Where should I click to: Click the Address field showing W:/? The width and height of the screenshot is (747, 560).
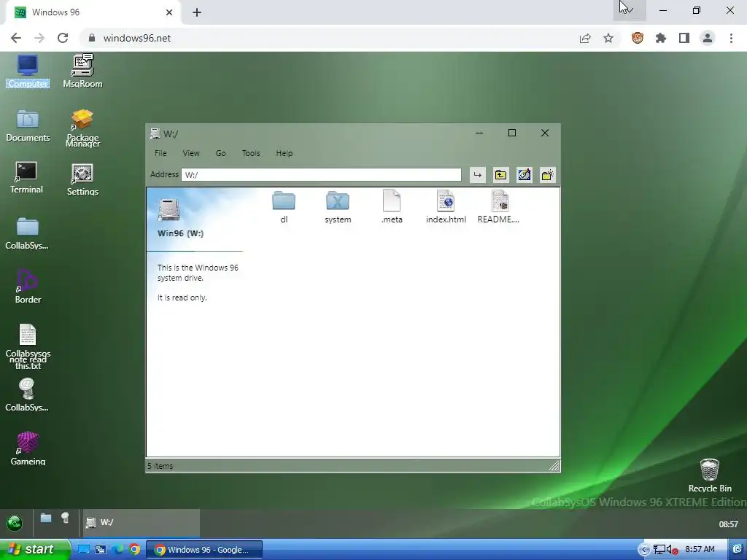(x=321, y=175)
